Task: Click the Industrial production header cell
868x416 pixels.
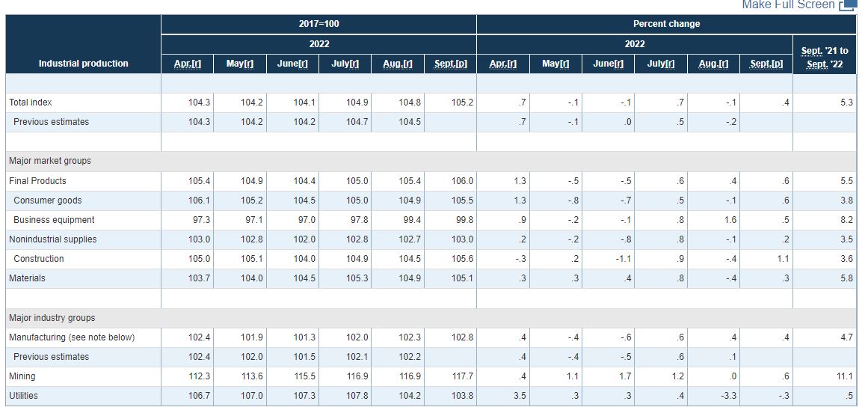Action: [x=84, y=64]
